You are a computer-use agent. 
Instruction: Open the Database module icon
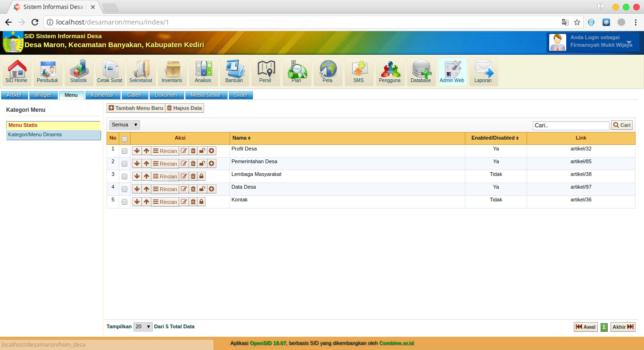coord(421,71)
